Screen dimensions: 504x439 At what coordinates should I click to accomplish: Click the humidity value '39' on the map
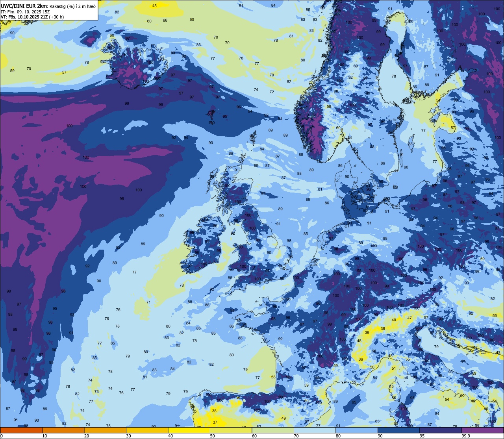(367, 333)
